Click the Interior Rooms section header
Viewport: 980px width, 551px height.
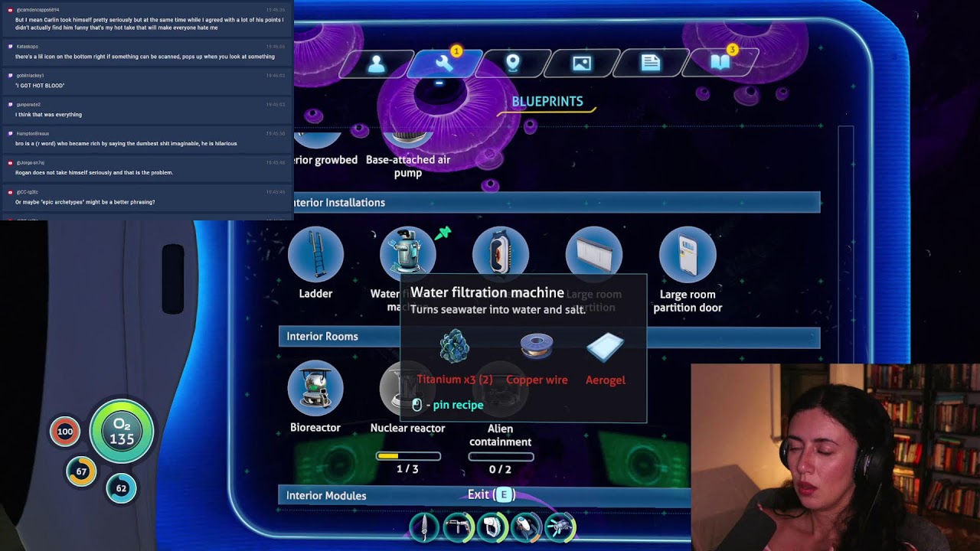coord(549,337)
